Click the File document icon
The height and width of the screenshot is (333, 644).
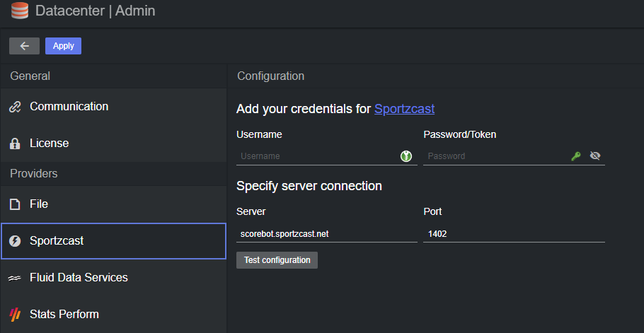[16, 204]
